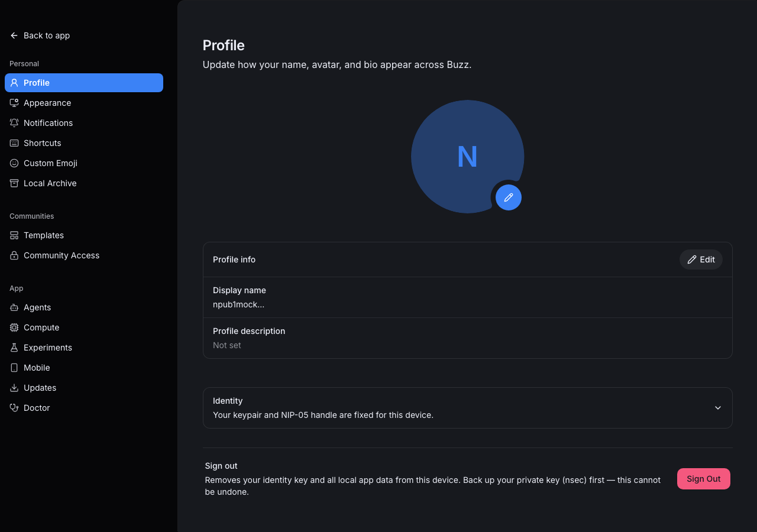
Task: Click the display name value npub1mock...
Action: [239, 304]
